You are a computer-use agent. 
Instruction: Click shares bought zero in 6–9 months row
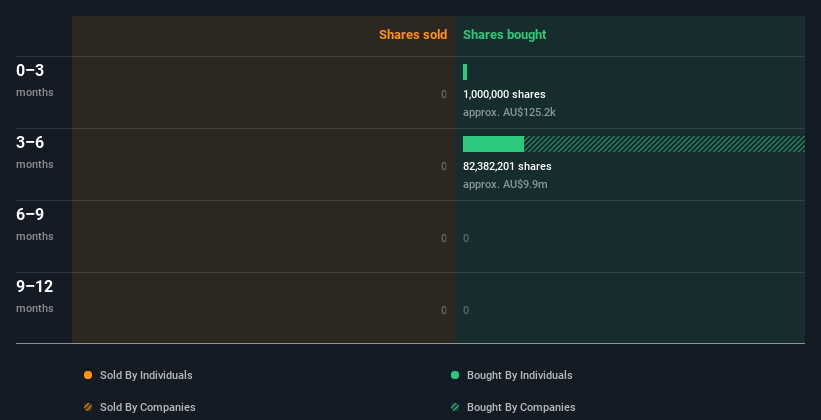coord(466,238)
